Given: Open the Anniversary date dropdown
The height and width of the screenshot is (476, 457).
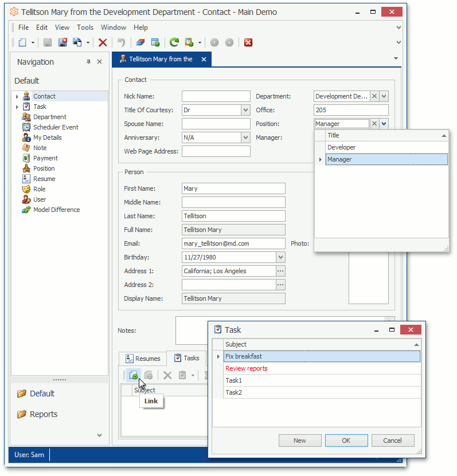Looking at the screenshot, I should click(245, 137).
